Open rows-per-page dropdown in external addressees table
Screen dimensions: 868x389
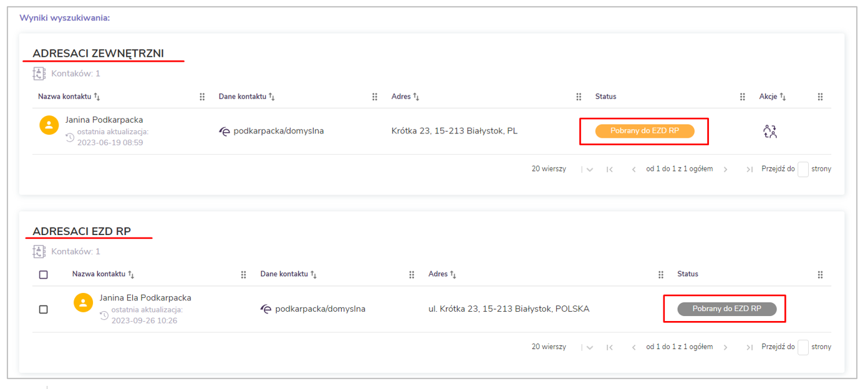point(589,170)
